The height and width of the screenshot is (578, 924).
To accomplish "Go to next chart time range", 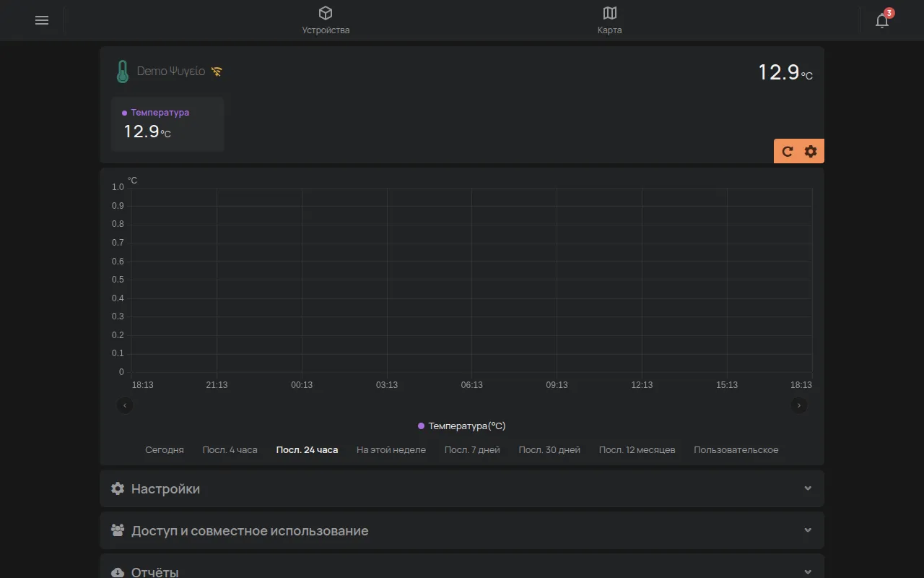I will 799,405.
